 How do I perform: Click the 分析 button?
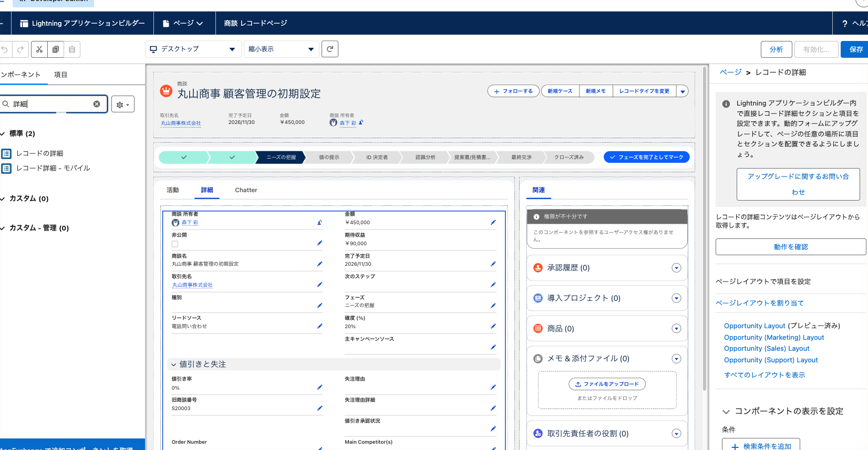(777, 49)
